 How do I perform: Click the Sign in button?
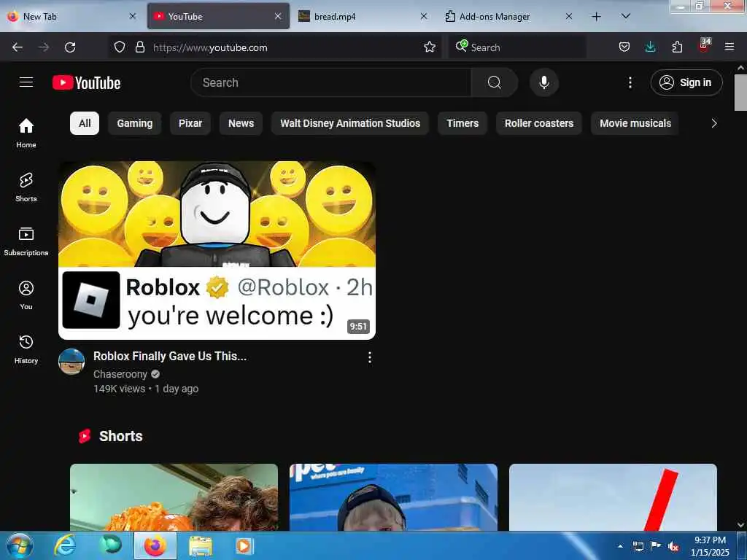point(686,82)
